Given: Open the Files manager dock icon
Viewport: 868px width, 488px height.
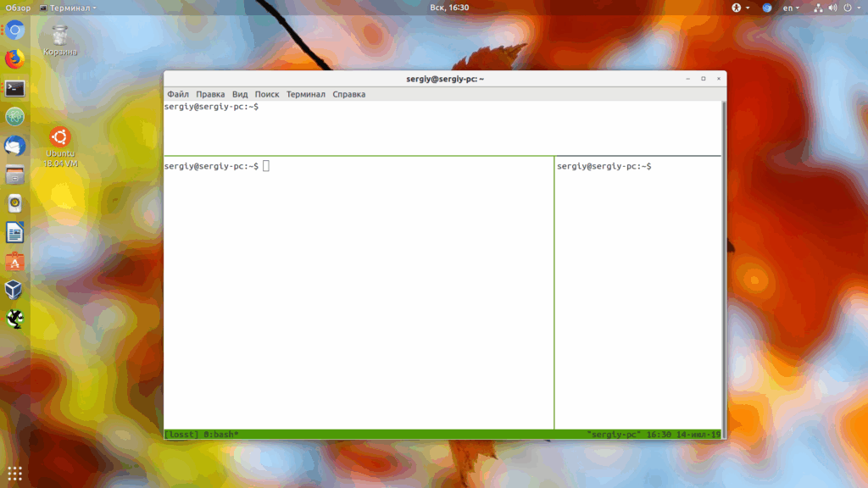Looking at the screenshot, I should (x=15, y=175).
